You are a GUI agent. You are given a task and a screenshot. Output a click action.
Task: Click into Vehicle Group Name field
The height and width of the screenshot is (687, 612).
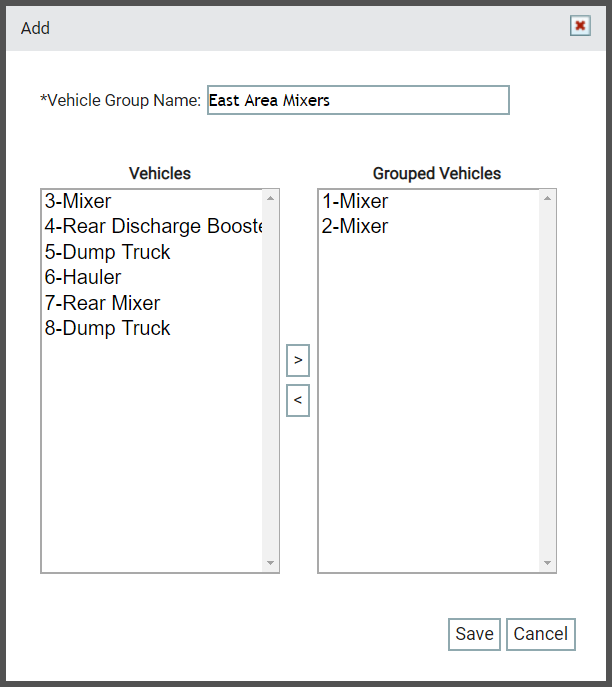pos(358,100)
